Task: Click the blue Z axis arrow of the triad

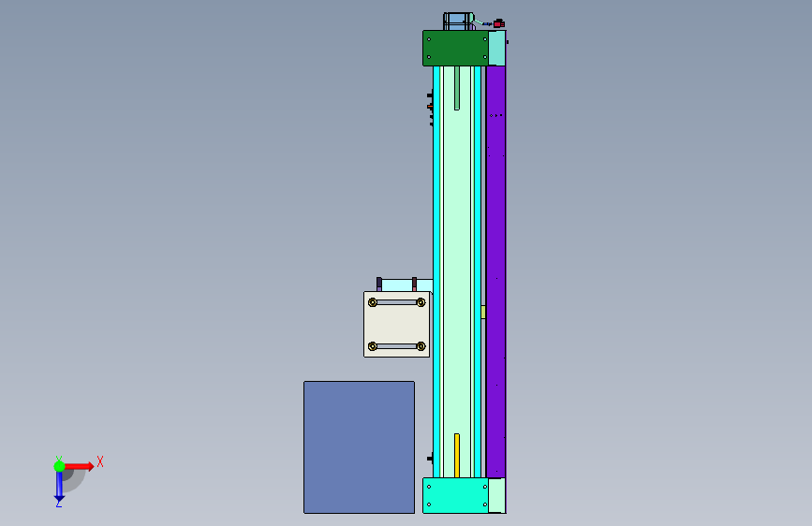Action: click(x=59, y=487)
